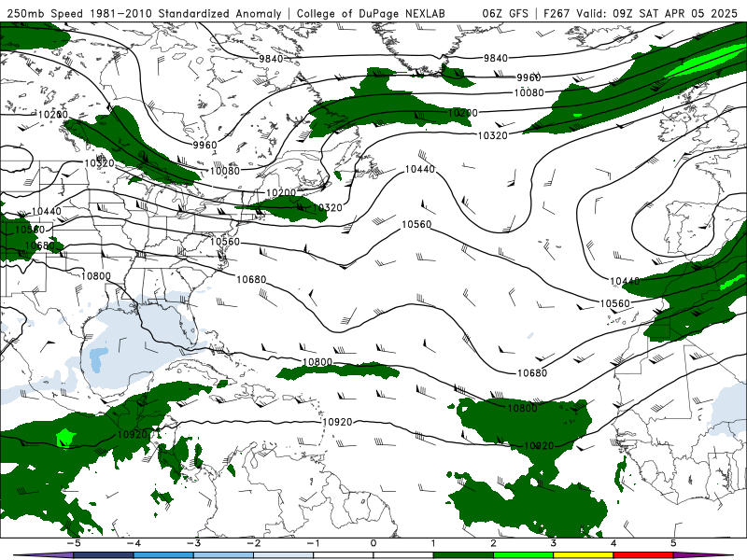
Task: Click the "06Z GFS" model run label
Action: coord(505,13)
